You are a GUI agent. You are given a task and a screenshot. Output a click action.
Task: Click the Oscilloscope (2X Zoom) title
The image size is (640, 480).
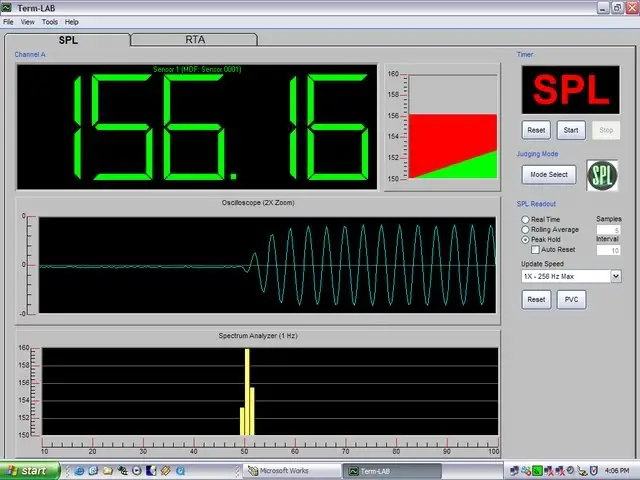[x=258, y=202]
